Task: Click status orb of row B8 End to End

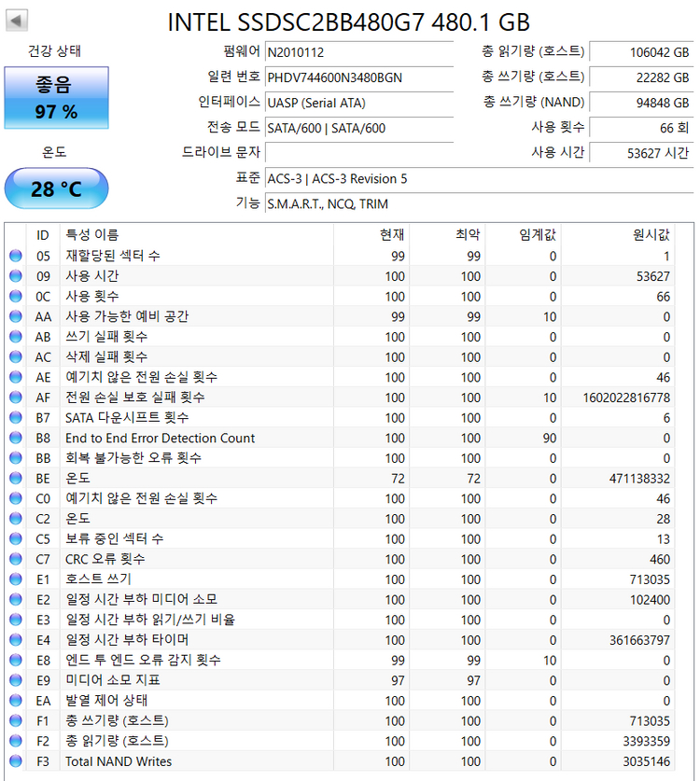Action: (x=16, y=438)
